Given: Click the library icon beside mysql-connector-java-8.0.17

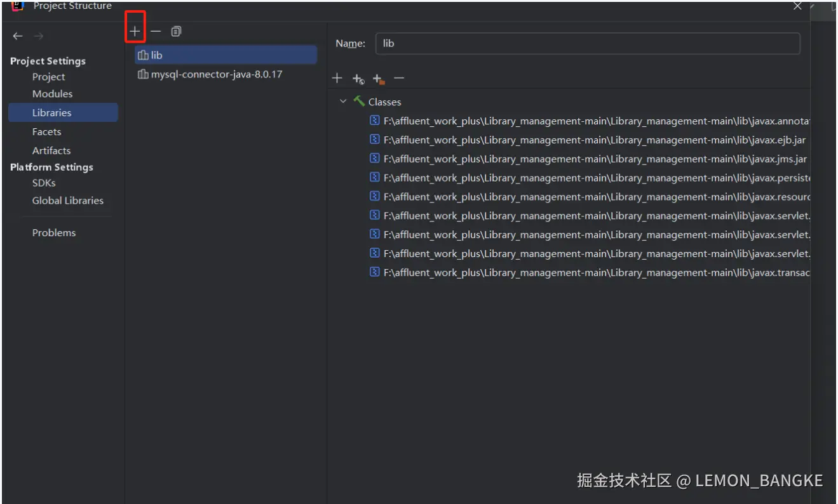Looking at the screenshot, I should coord(143,74).
